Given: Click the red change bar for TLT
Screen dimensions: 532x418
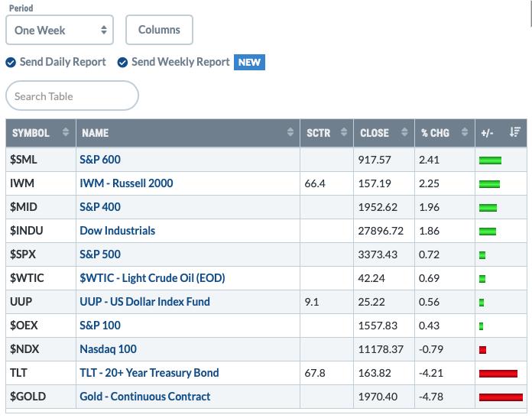Looking at the screenshot, I should 498,374.
